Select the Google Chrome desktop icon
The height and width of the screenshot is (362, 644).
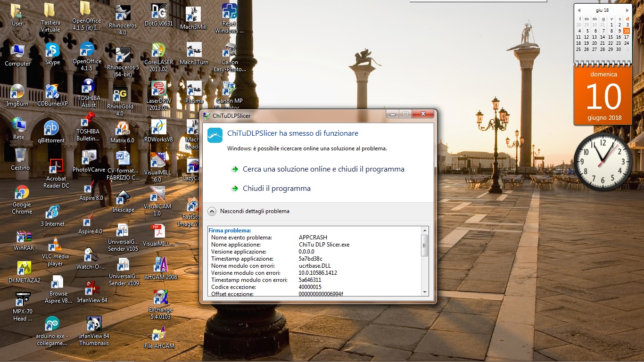click(22, 193)
